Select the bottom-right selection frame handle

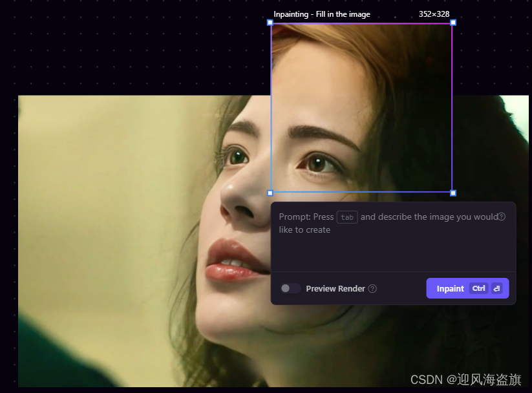point(453,193)
